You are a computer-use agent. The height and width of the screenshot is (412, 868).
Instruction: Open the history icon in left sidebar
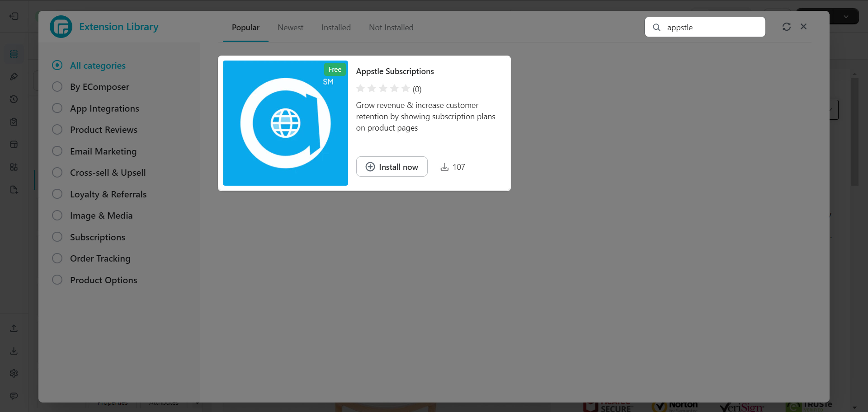[14, 99]
